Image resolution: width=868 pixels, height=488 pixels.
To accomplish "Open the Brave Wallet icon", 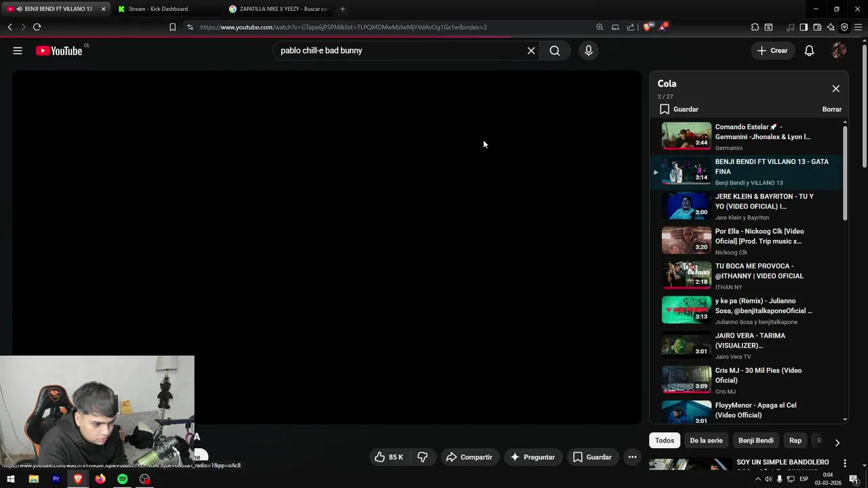I will point(817,27).
